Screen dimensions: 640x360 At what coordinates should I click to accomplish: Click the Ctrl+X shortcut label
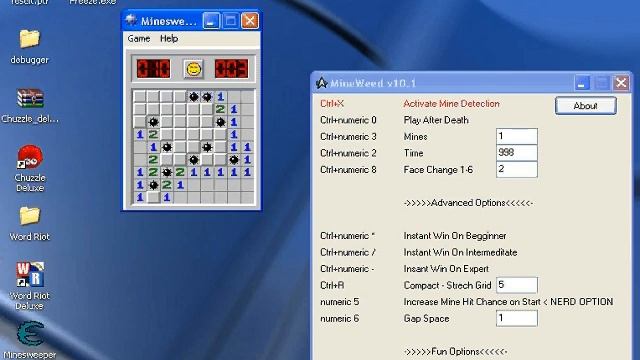[332, 104]
